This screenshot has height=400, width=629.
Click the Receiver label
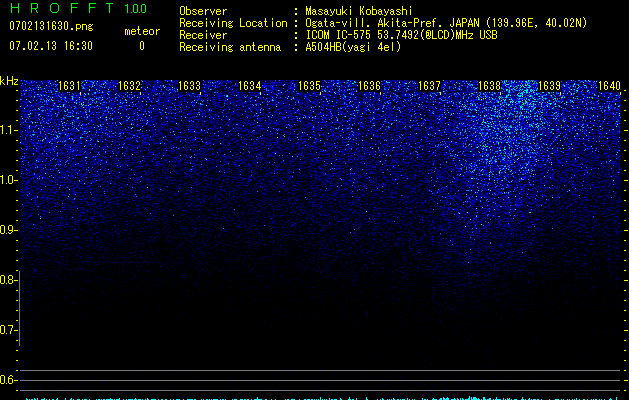(203, 35)
